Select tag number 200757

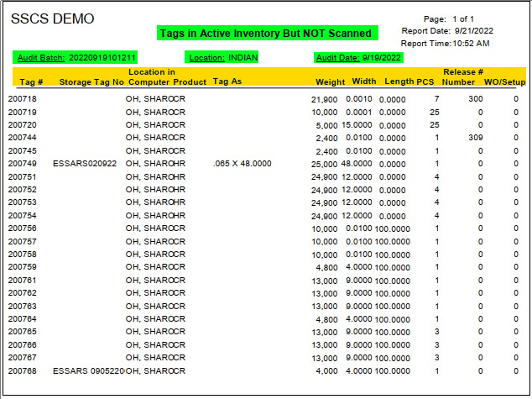[x=22, y=242]
